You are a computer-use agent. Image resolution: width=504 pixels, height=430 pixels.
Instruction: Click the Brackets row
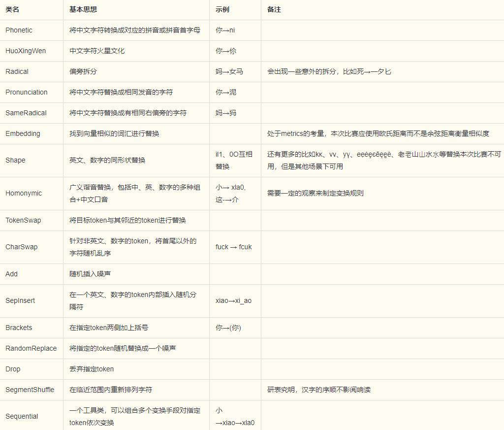pos(18,328)
